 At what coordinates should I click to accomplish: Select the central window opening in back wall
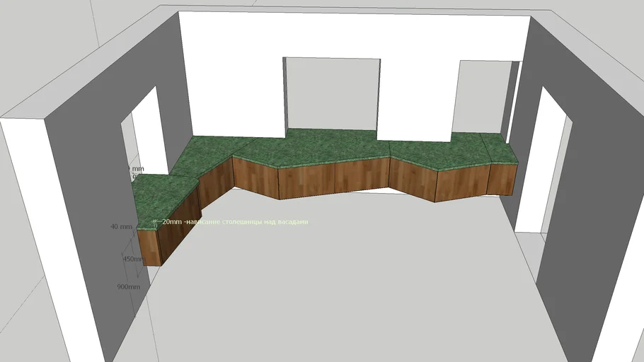tap(331, 92)
